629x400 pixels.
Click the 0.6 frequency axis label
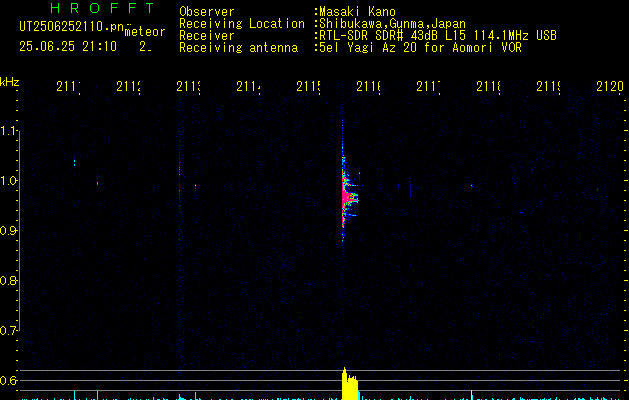pyautogui.click(x=8, y=380)
